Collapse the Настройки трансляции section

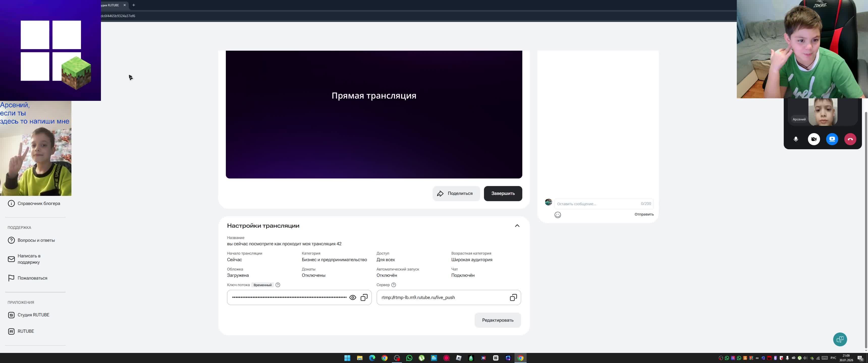point(517,226)
